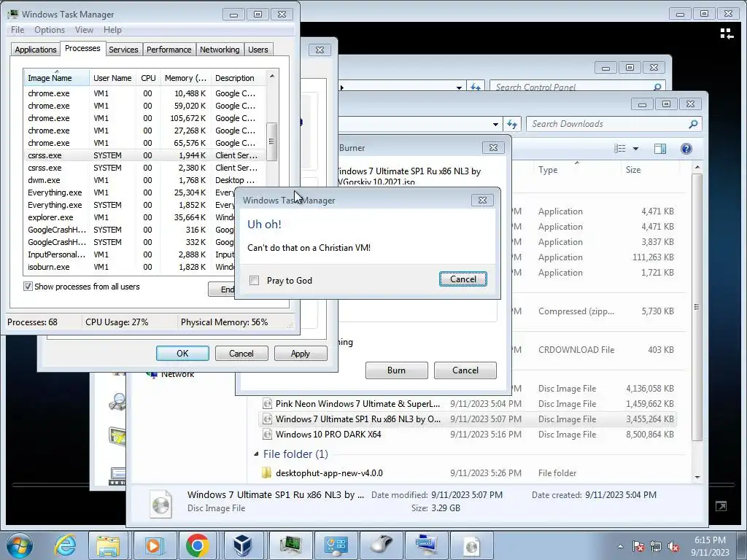The height and width of the screenshot is (560, 747).
Task: Select the dwm.exe process row
Action: (143, 181)
